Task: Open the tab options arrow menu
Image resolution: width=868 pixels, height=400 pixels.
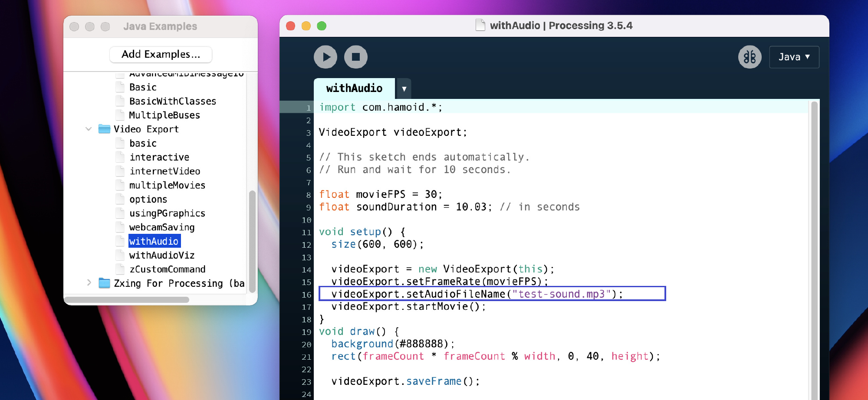Action: (x=404, y=89)
